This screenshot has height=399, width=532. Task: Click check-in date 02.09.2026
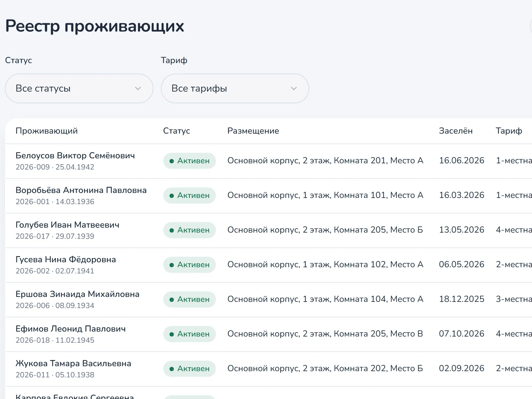click(x=462, y=368)
